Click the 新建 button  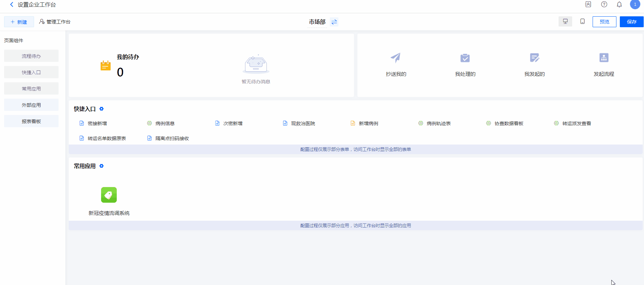(x=19, y=22)
